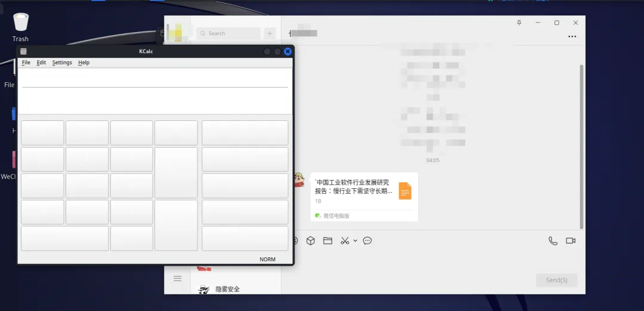Click the Send(S) button
Viewport: 644px width, 311px height.
click(556, 280)
